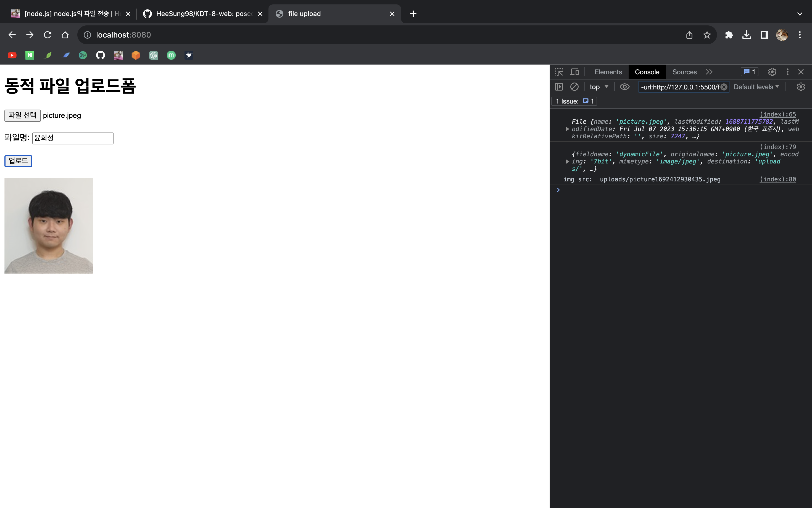Open the blue feather bookmark icon

click(65, 55)
